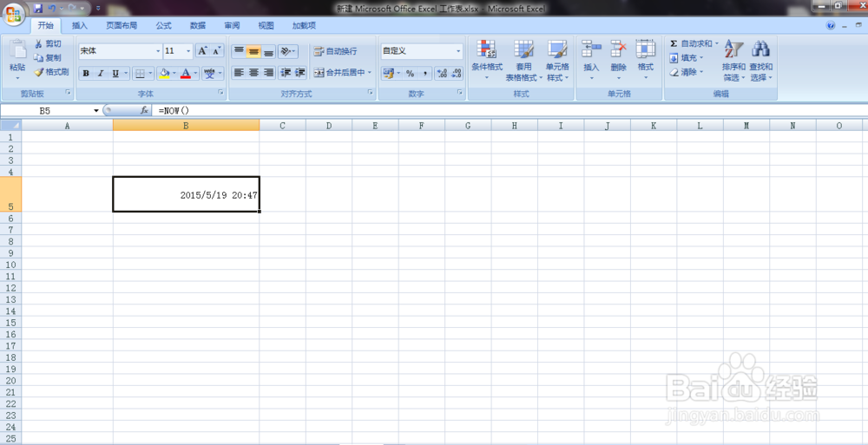Viewport: 868px width, 445px height.
Task: Switch to the Formulas (公式) tab
Action: (x=163, y=25)
